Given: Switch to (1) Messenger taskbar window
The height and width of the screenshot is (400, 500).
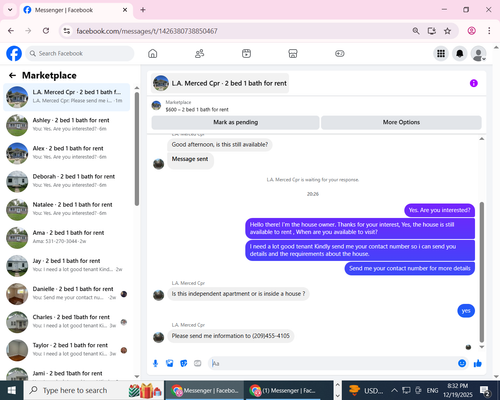Looking at the screenshot, I should pyautogui.click(x=284, y=390).
